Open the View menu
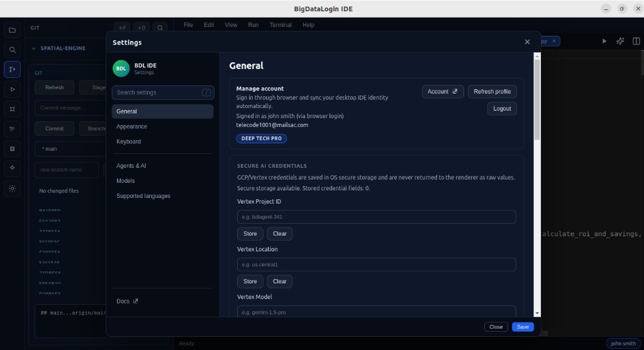The image size is (644, 350). (x=231, y=25)
